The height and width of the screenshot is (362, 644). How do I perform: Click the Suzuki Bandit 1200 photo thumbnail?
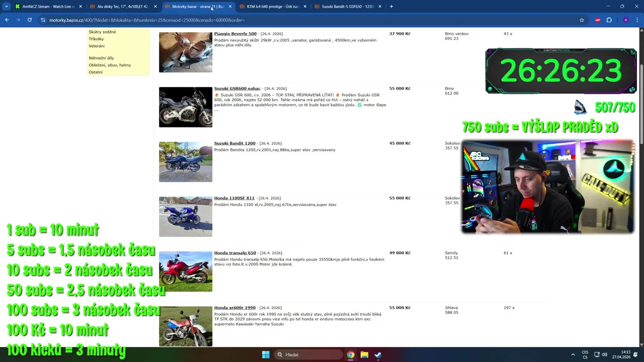186,162
